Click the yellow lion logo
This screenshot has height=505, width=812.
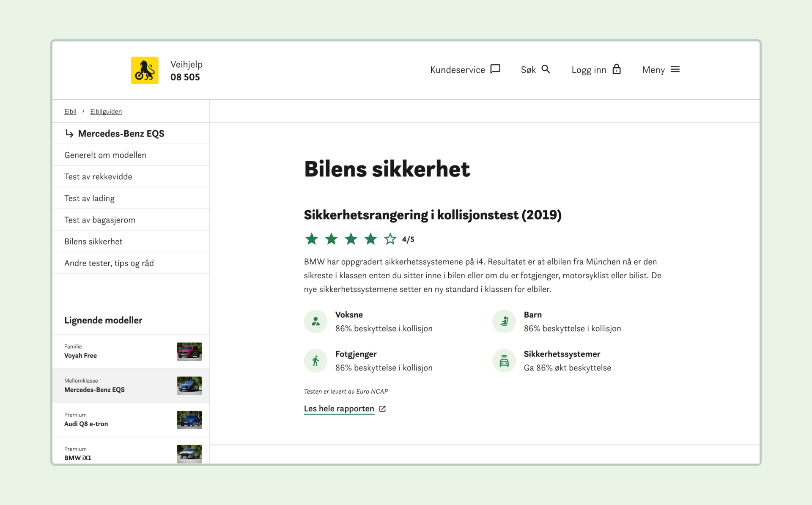click(145, 70)
